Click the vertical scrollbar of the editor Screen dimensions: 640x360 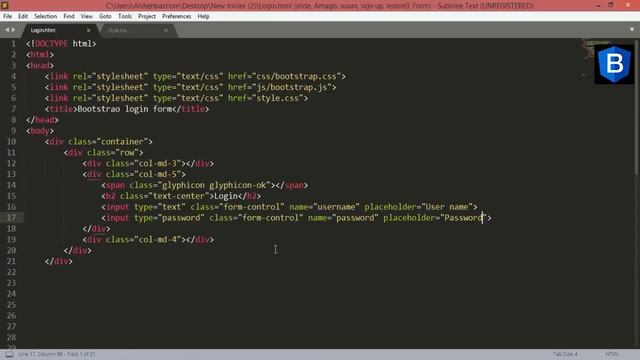(x=637, y=108)
